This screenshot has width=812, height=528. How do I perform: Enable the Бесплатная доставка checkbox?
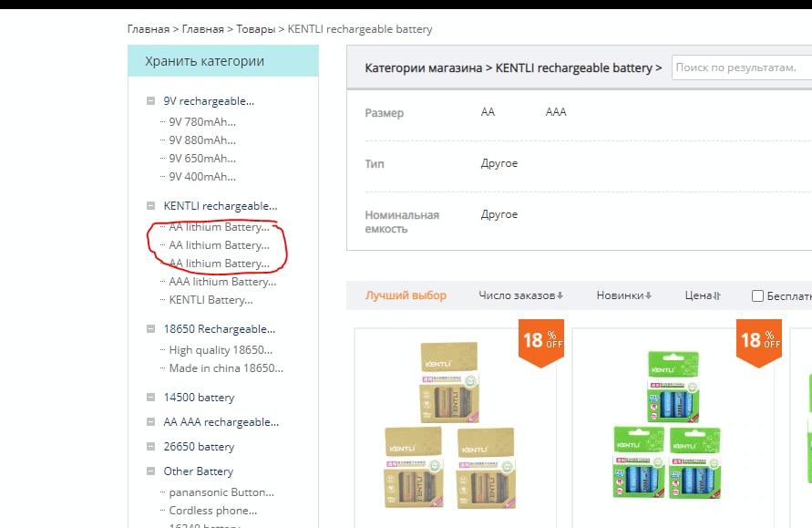click(757, 295)
